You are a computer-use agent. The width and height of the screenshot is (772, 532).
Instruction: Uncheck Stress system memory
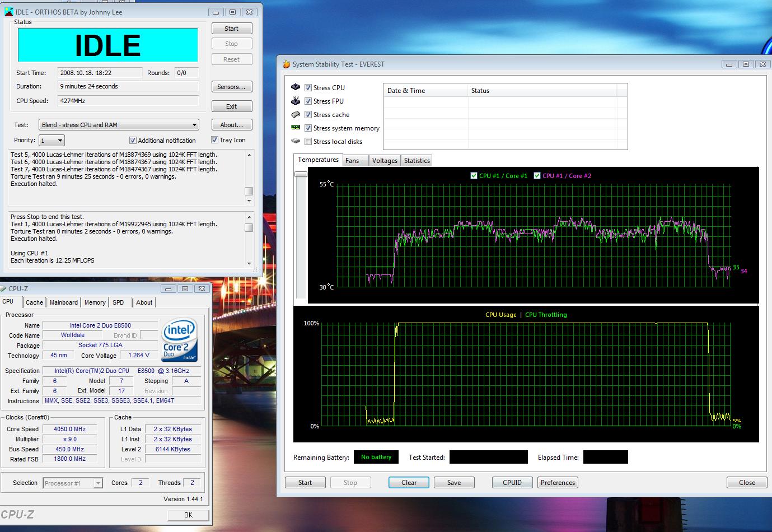308,128
